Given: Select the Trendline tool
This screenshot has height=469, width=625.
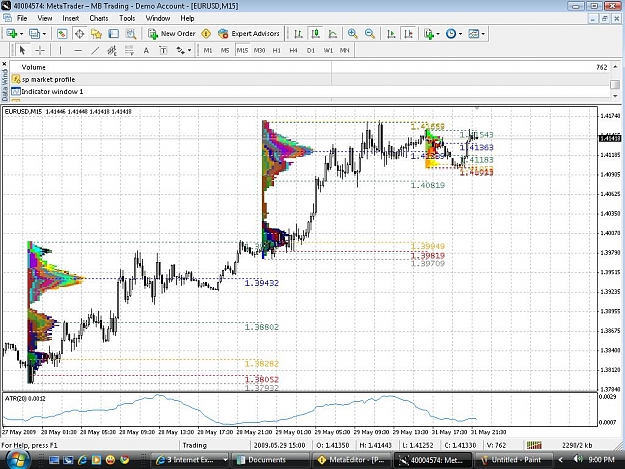Looking at the screenshot, I should tap(95, 50).
